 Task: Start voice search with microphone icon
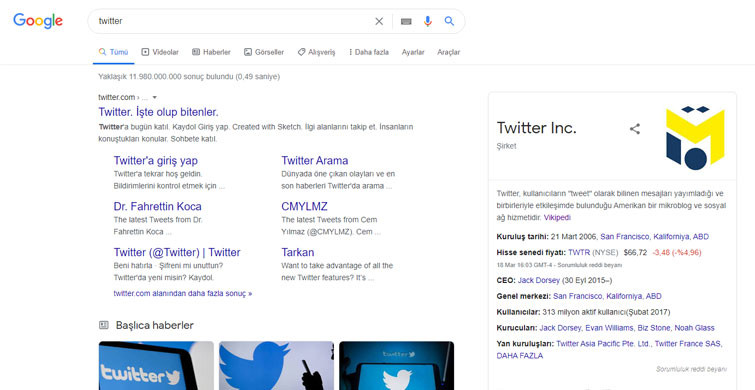coord(428,21)
